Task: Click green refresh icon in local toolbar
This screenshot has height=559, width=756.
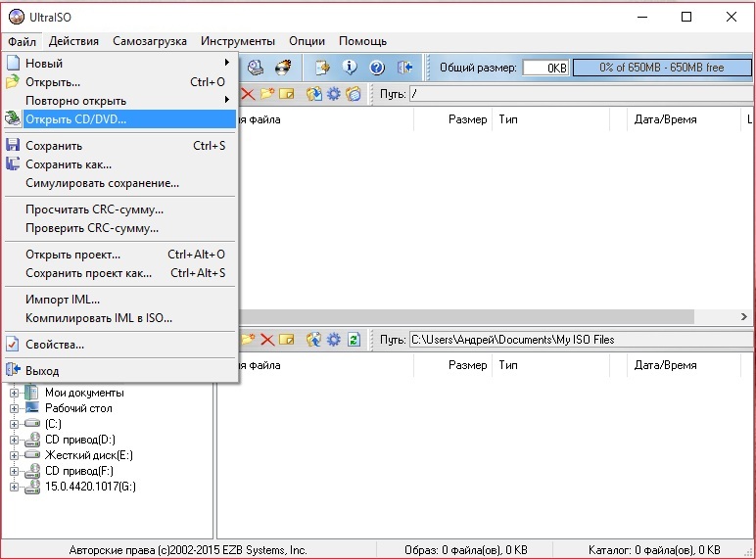Action: pyautogui.click(x=354, y=340)
